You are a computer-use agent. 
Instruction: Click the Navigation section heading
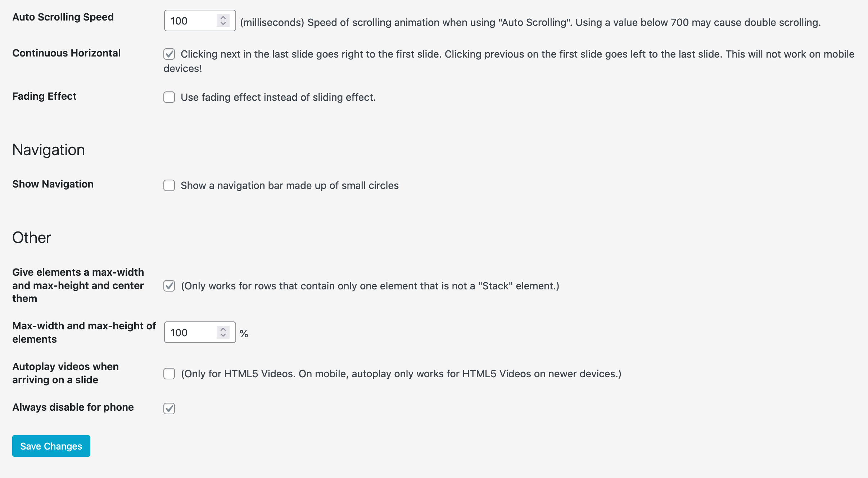[49, 150]
